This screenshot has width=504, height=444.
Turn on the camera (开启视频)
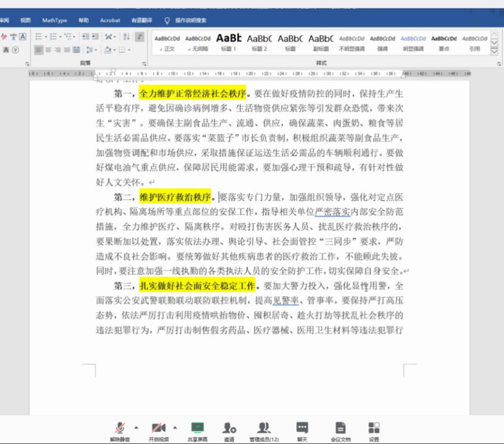pos(158,431)
